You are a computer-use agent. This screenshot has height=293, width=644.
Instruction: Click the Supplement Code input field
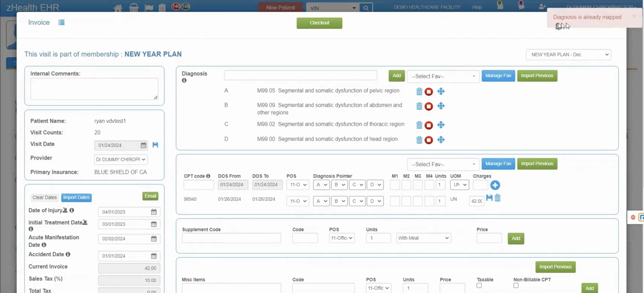[x=231, y=238]
